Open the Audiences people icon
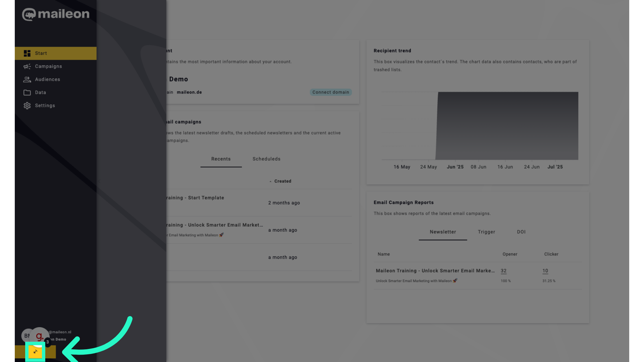The image size is (644, 362). coord(27,79)
